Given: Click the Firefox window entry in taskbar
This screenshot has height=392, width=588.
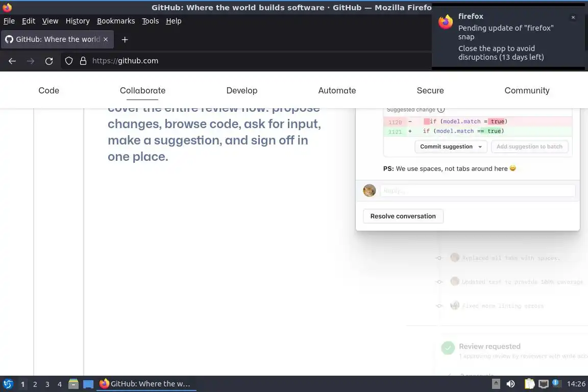Looking at the screenshot, I should 146,384.
